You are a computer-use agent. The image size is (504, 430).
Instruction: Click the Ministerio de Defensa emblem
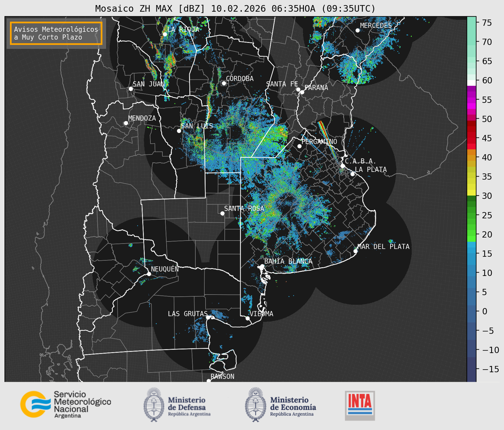pyautogui.click(x=154, y=405)
